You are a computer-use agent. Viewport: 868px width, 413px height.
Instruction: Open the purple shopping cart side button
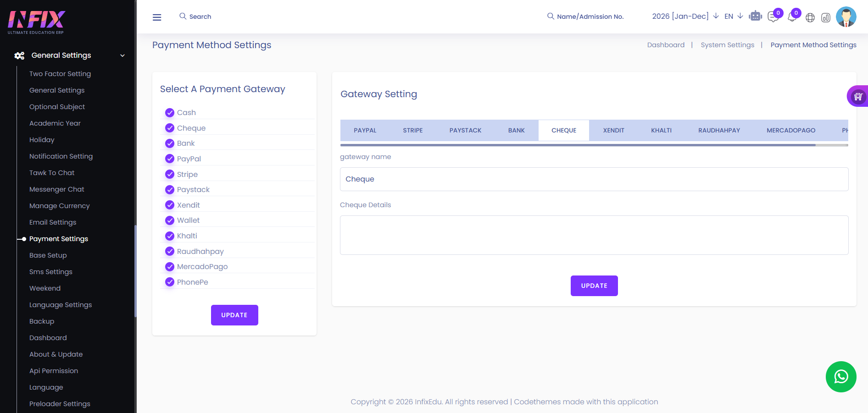click(x=858, y=96)
